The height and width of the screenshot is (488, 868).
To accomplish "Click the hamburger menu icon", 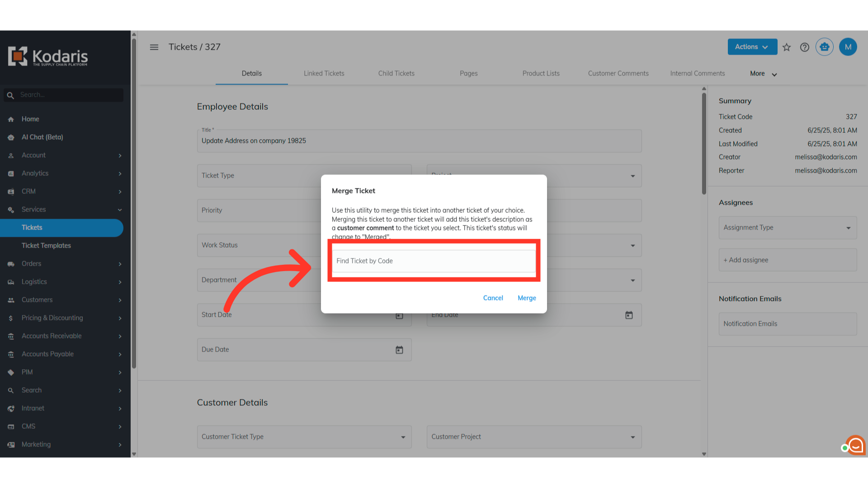I will [x=154, y=47].
